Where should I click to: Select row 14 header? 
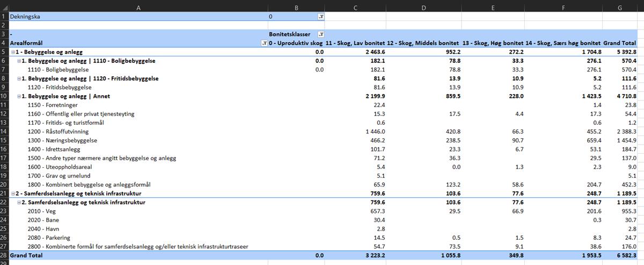pyautogui.click(x=4, y=131)
